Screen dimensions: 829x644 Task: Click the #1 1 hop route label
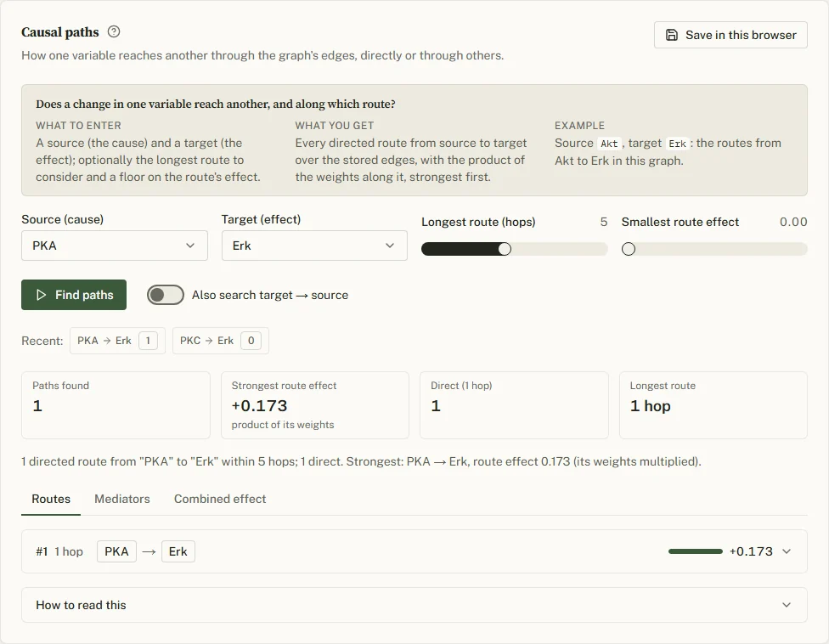(59, 551)
